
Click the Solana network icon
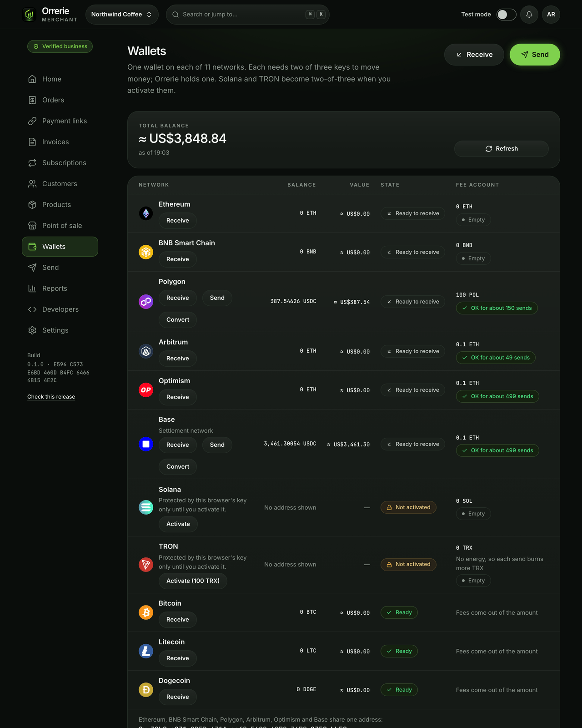[x=146, y=507]
